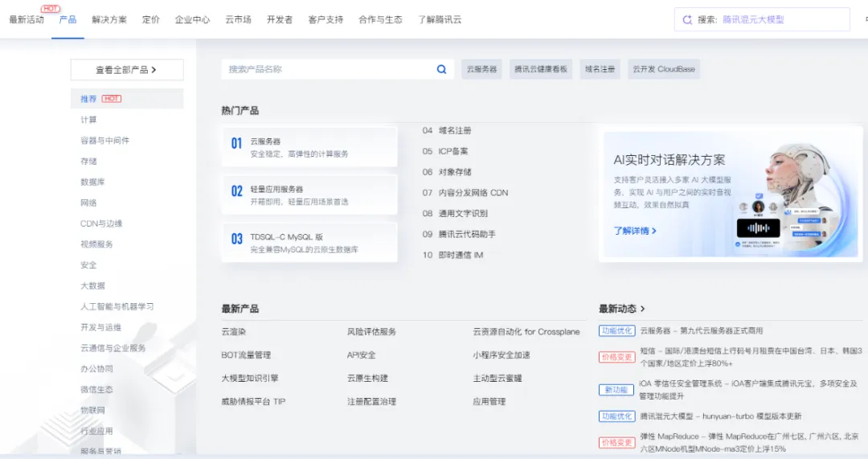Open the 大模型知识引擎 link
This screenshot has height=459, width=868.
[250, 378]
